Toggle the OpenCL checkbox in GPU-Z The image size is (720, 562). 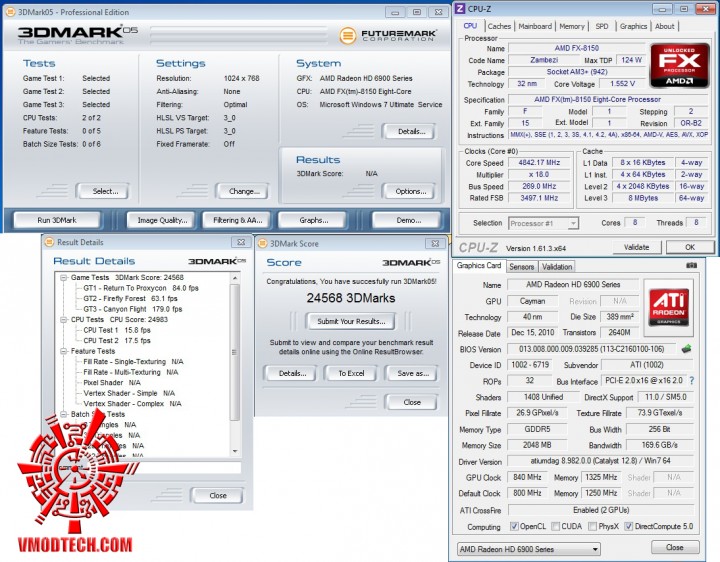(514, 526)
